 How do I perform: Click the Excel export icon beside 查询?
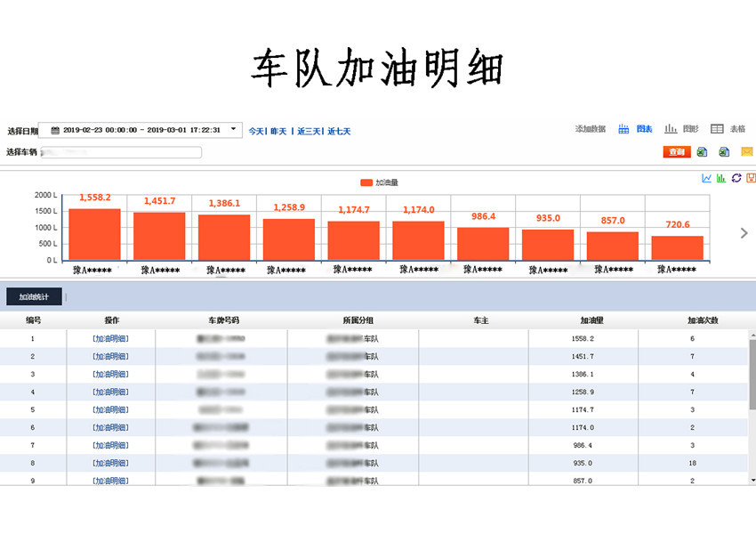(x=702, y=152)
